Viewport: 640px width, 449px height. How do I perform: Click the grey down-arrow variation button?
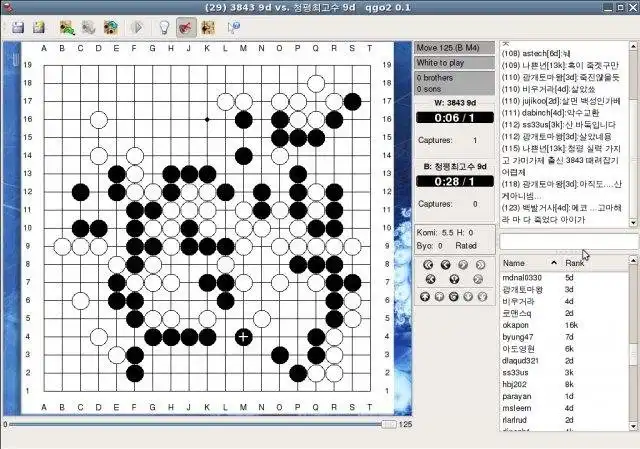coord(468,297)
